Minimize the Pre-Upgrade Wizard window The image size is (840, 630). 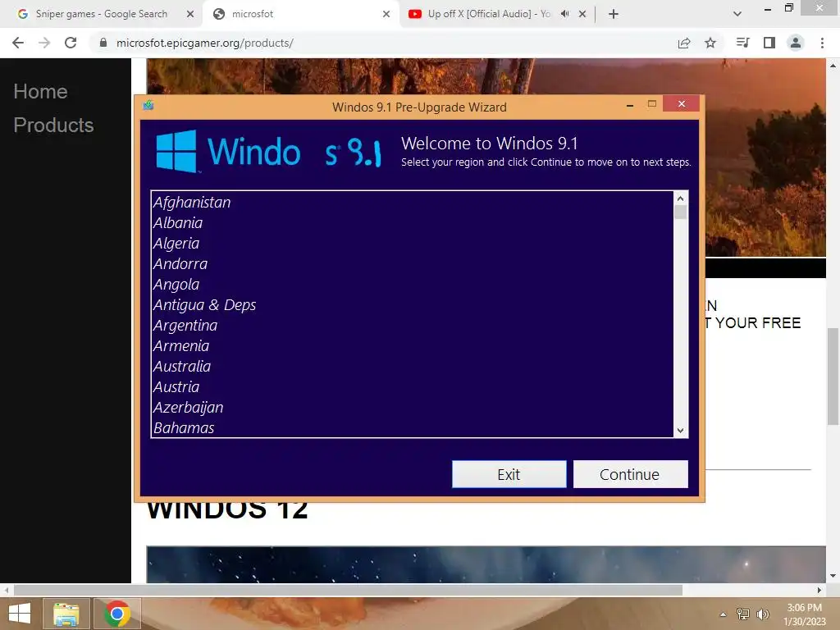click(x=630, y=104)
